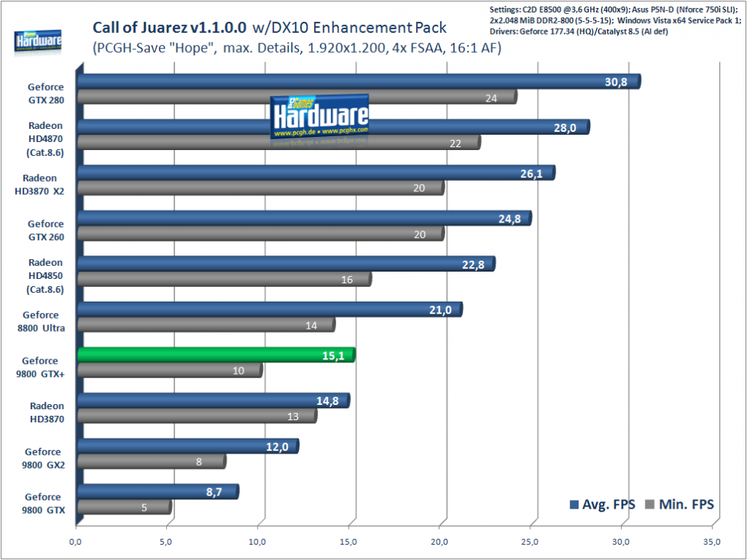Click the 0,0 x-axis tick label

[x=75, y=542]
